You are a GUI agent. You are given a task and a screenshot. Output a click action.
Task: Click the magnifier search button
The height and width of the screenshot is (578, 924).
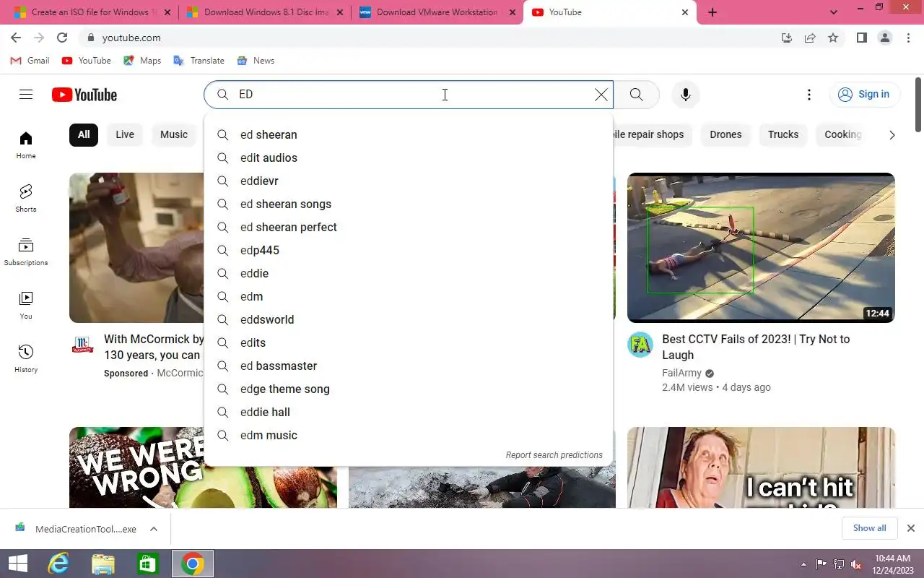coord(636,95)
